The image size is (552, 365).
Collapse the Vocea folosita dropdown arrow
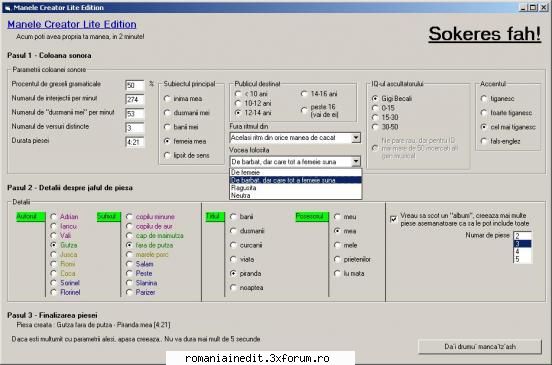[x=356, y=162]
